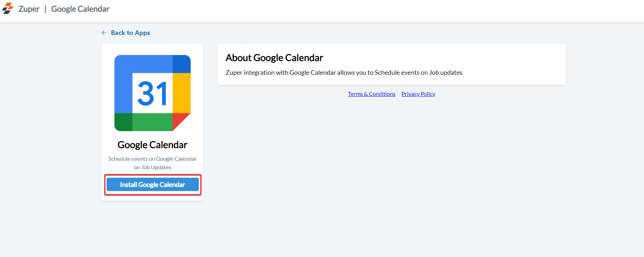The height and width of the screenshot is (257, 644).
Task: Go back via the "Back to Apps" link
Action: tap(130, 33)
